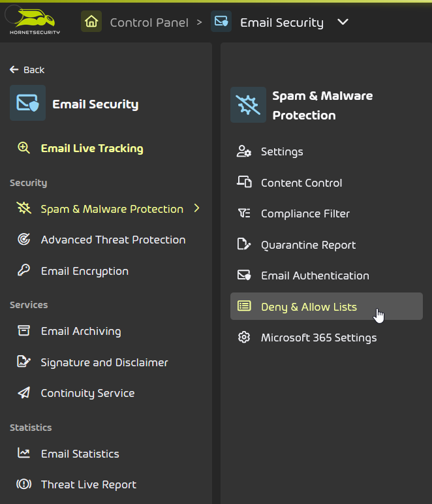The height and width of the screenshot is (504, 432).
Task: Open Signature and Disclaimer service
Action: (x=106, y=362)
